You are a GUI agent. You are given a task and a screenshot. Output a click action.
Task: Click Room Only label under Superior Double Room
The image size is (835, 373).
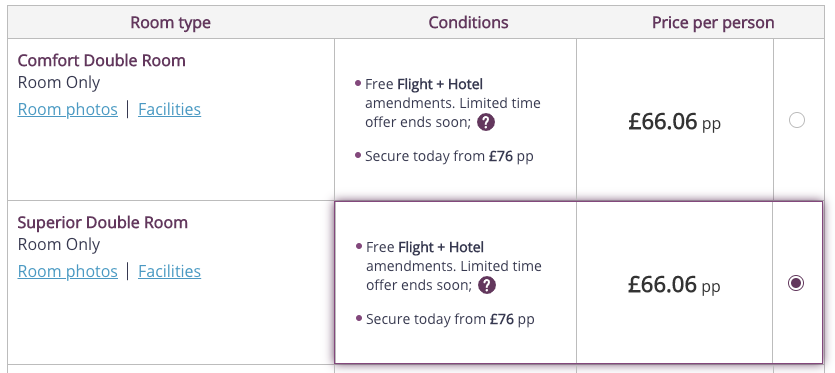coord(59,245)
